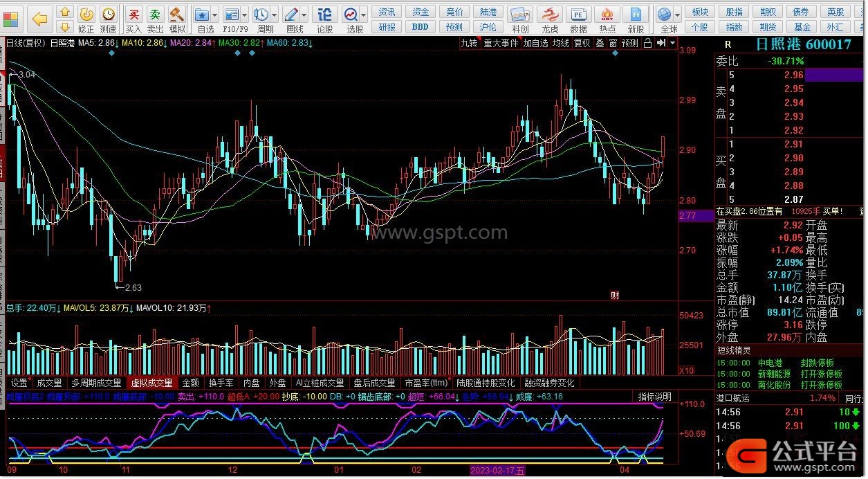Switch to 多周期成交量 tab

pyautogui.click(x=96, y=383)
